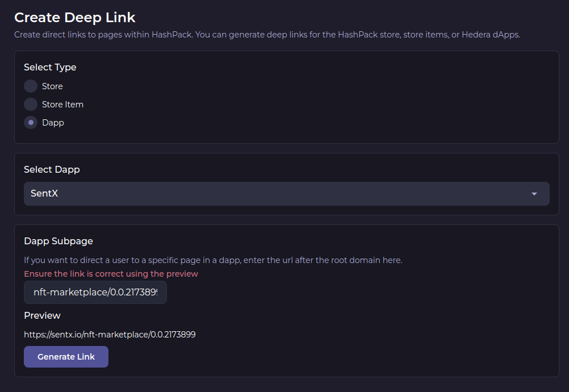The width and height of the screenshot is (569, 392).
Task: Choose the Store Item radio option
Action: click(x=31, y=105)
